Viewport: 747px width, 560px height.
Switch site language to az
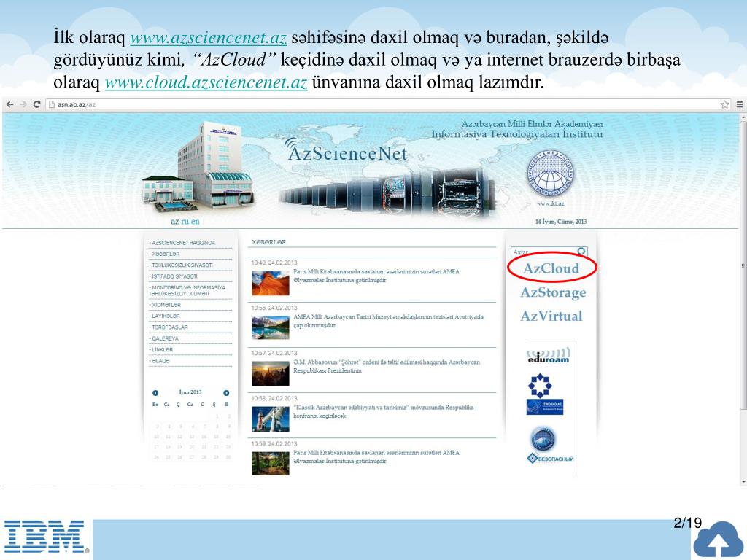pos(175,222)
